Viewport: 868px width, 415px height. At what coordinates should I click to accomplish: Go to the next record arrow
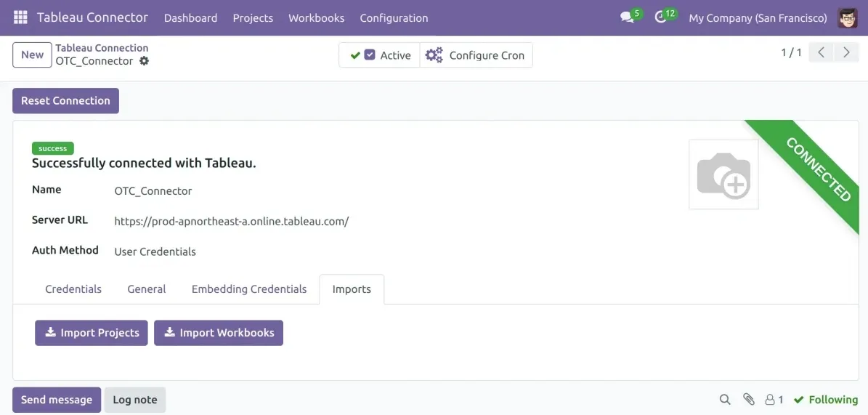click(846, 52)
